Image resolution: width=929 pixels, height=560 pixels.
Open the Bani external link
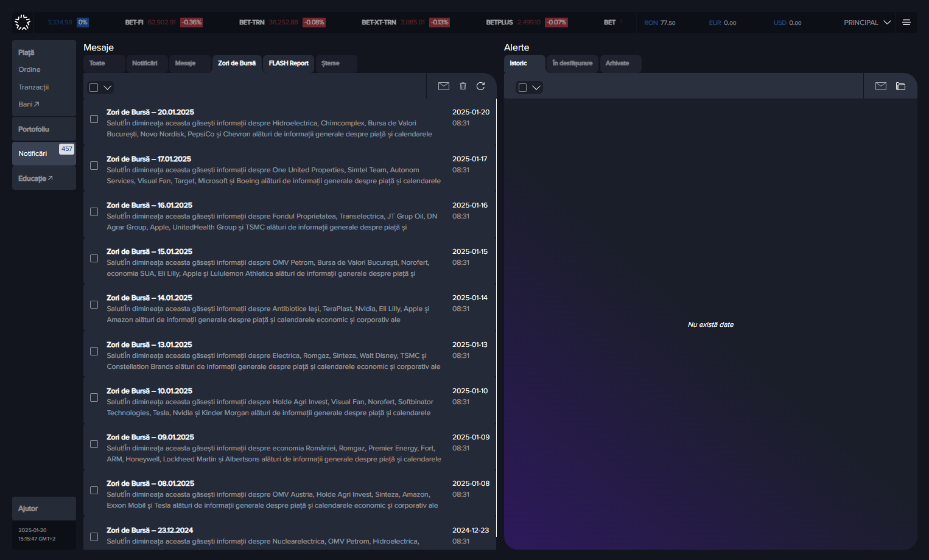coord(29,104)
